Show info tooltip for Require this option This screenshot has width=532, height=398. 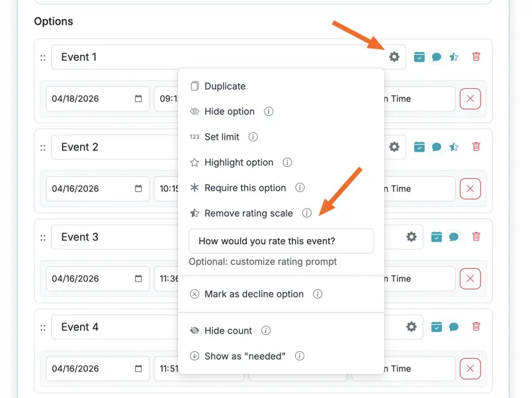pyautogui.click(x=300, y=187)
